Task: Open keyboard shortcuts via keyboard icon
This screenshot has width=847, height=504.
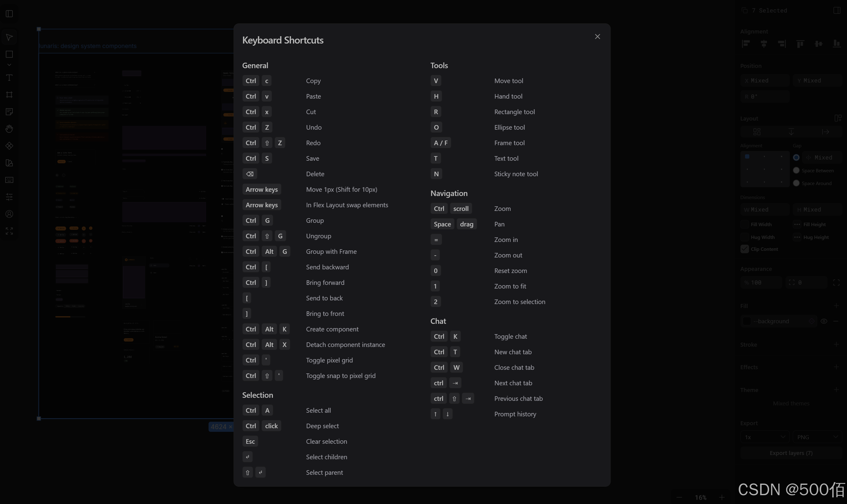Action: 9,180
